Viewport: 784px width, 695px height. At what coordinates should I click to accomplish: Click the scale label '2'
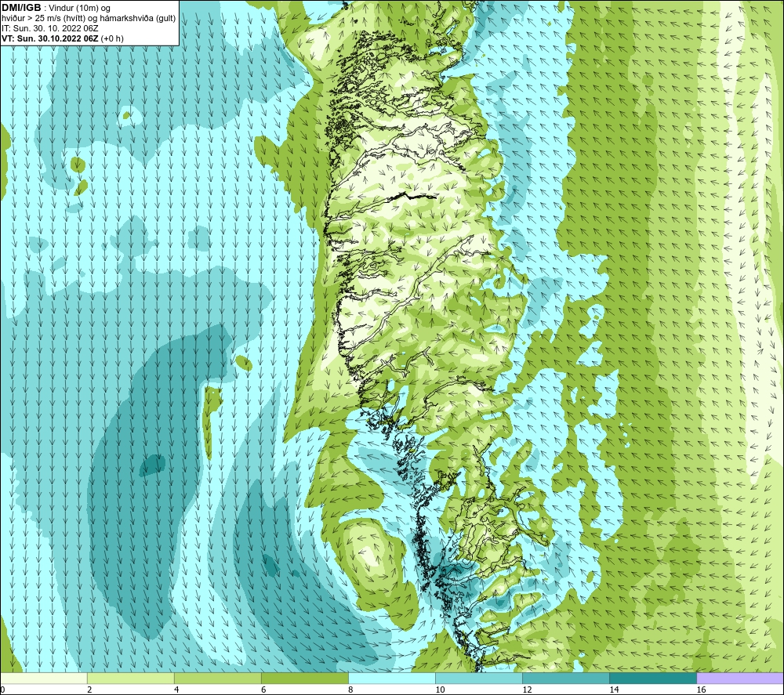coord(89,690)
